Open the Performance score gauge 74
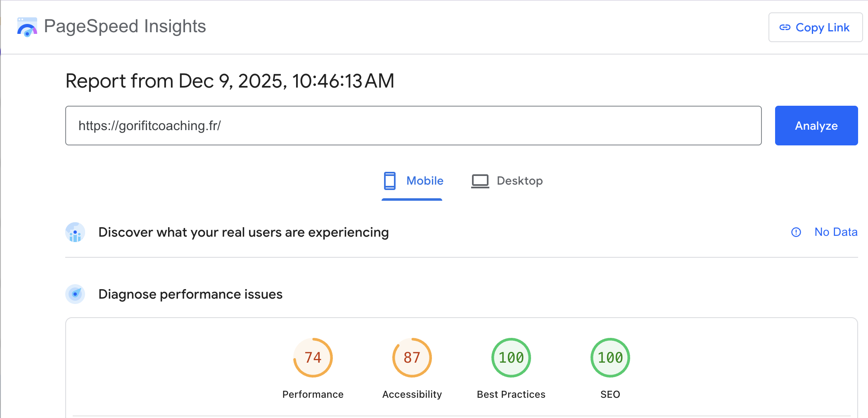 [x=313, y=358]
